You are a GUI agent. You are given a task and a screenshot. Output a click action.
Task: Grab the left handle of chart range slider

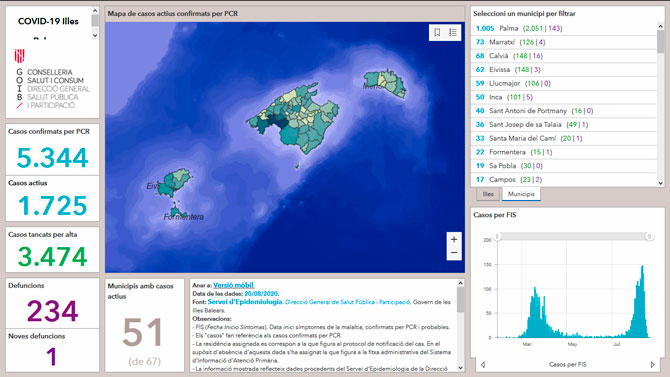tap(497, 236)
